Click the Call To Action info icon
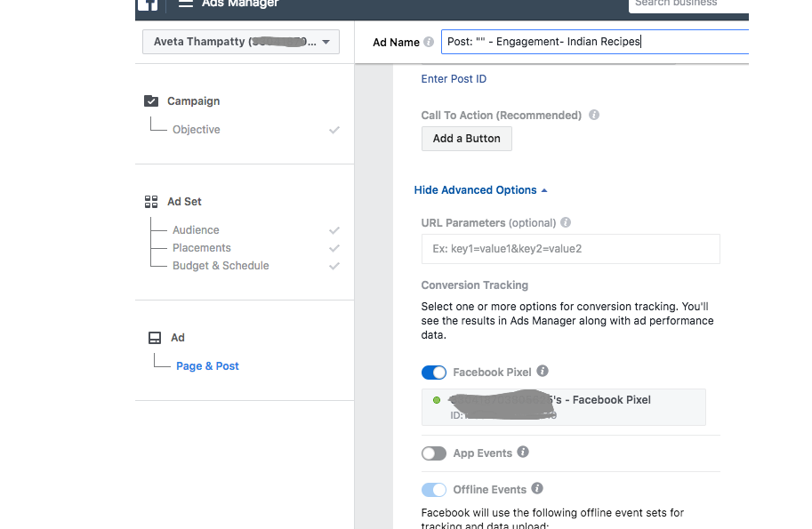This screenshot has height=529, width=812. coord(594,115)
